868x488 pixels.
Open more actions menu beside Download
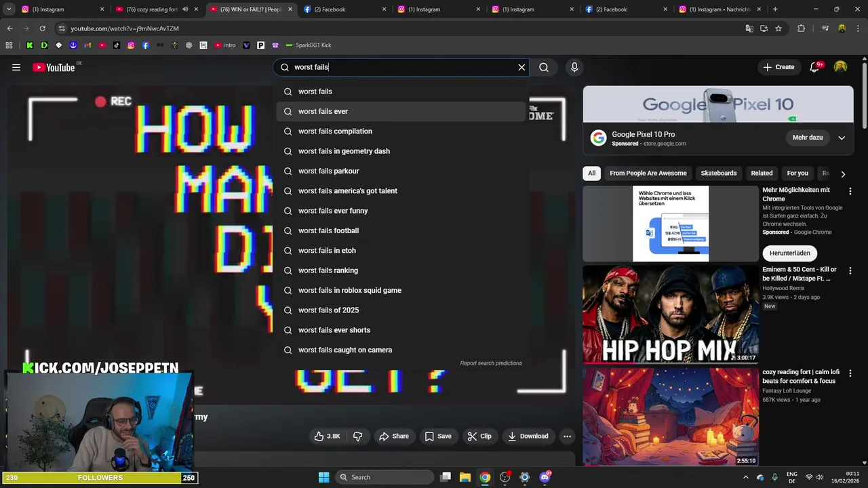568,436
